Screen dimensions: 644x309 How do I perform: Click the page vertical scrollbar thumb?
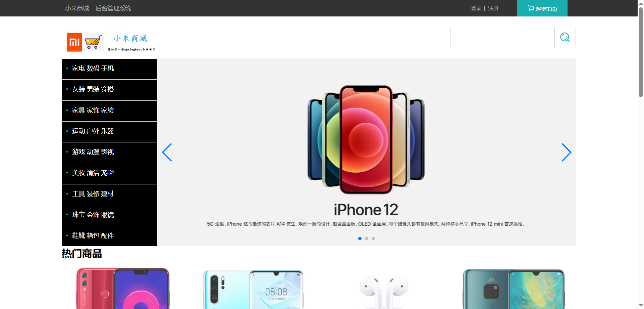641,52
